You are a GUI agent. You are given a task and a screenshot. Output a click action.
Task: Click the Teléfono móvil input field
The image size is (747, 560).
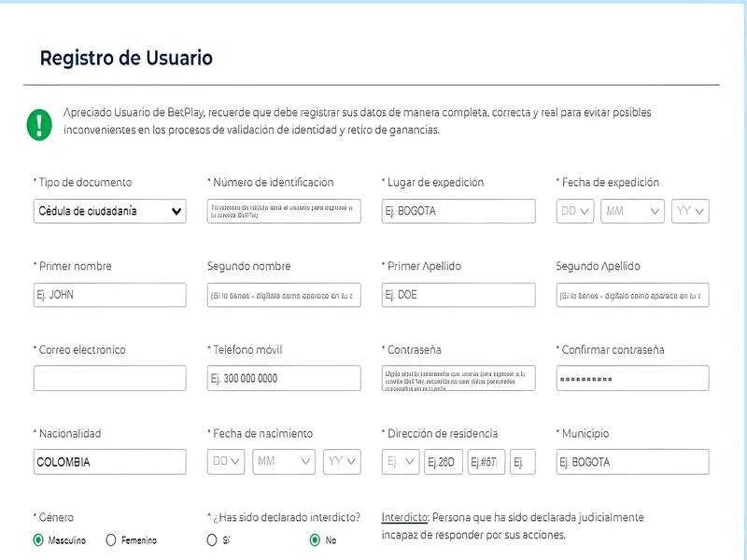point(284,378)
